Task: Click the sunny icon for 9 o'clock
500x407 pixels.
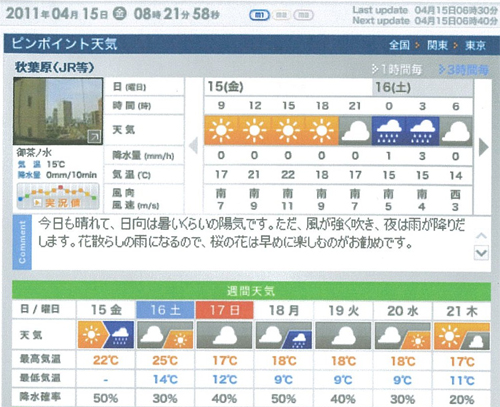Action: (x=221, y=130)
